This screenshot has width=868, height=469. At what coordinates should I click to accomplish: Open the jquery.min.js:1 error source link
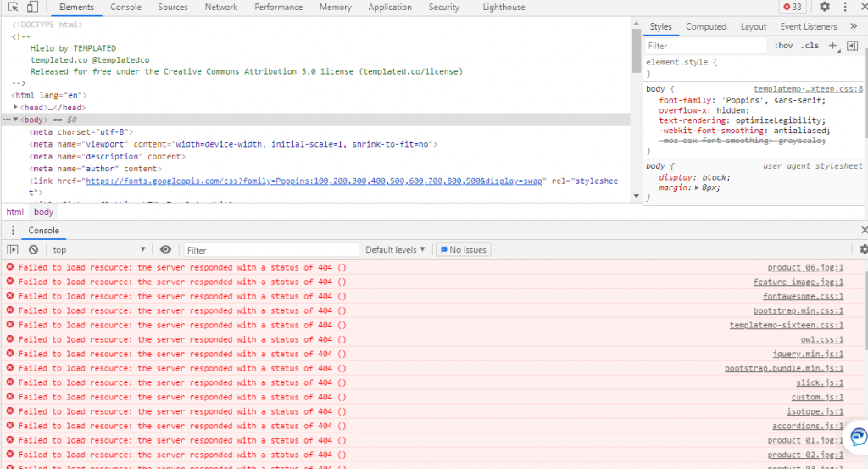[x=808, y=354]
